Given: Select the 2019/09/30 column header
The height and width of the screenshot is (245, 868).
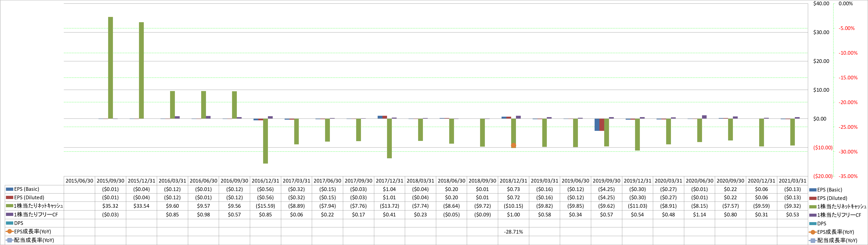Looking at the screenshot, I should 606,181.
